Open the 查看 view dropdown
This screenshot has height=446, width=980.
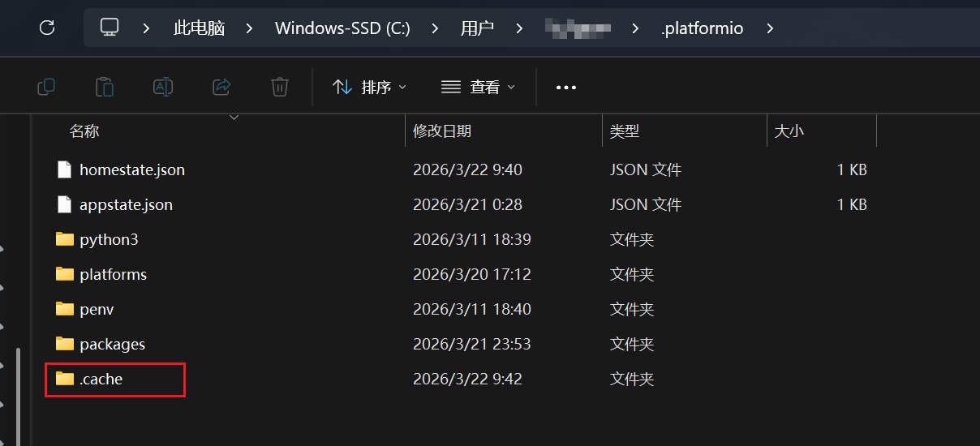[x=479, y=87]
